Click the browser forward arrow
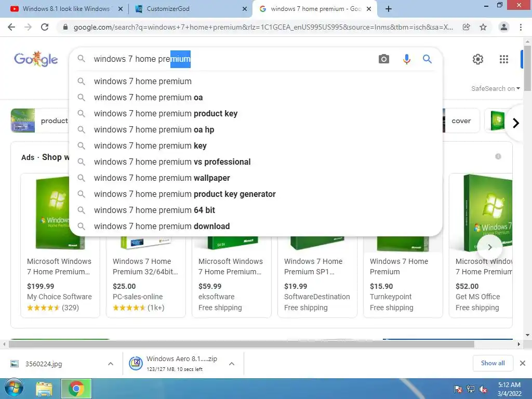Image resolution: width=532 pixels, height=399 pixels. tap(28, 27)
